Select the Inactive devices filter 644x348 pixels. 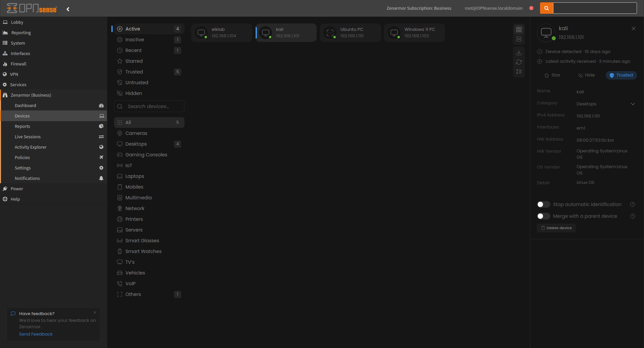[x=149, y=40]
